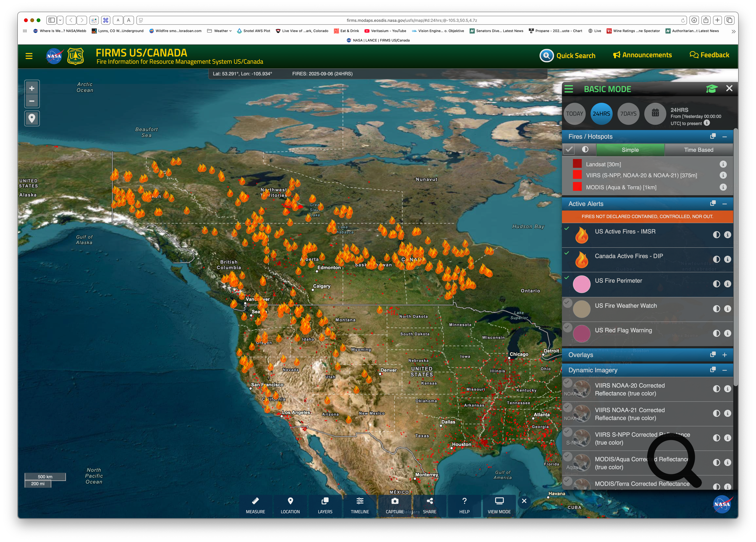The height and width of the screenshot is (542, 756).
Task: Enable US Red Flag Warning layer
Action: point(567,327)
